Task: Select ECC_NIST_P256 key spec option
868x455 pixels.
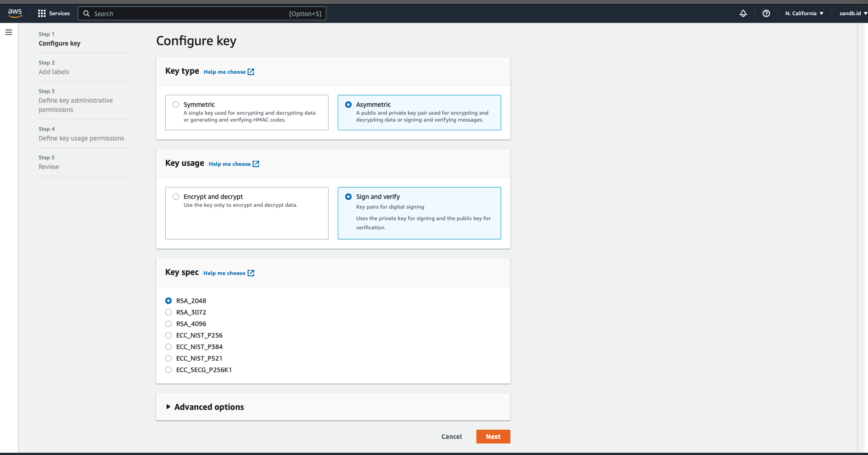Action: tap(168, 335)
